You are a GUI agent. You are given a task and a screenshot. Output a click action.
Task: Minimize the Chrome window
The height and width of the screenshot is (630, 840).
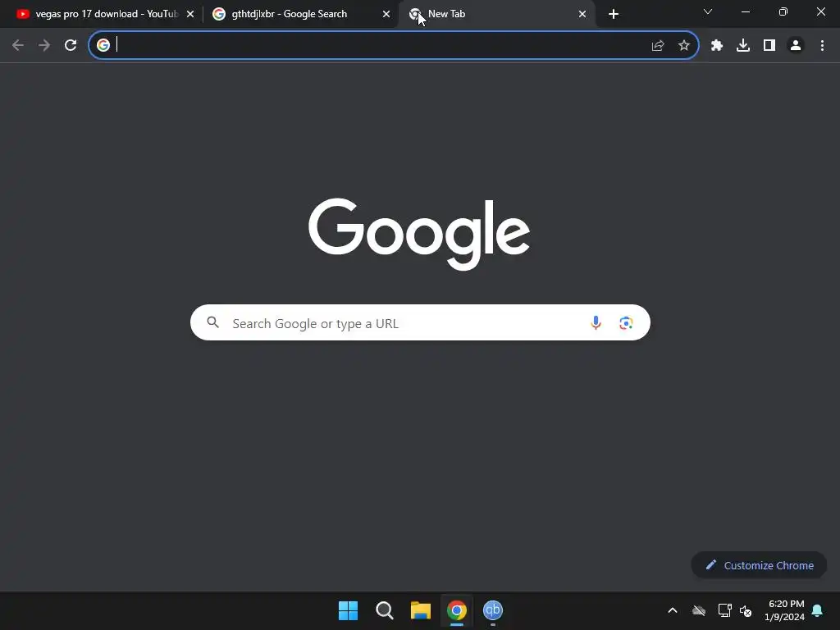(746, 11)
